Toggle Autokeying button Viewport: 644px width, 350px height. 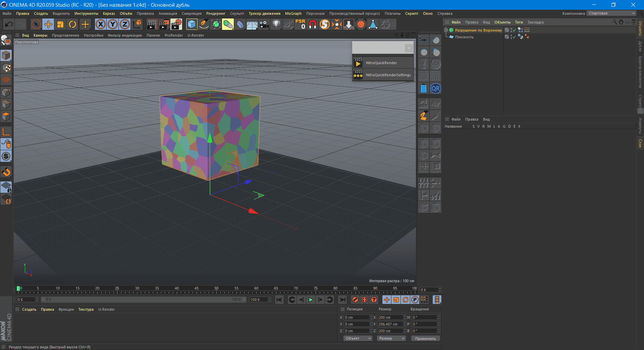[x=365, y=300]
